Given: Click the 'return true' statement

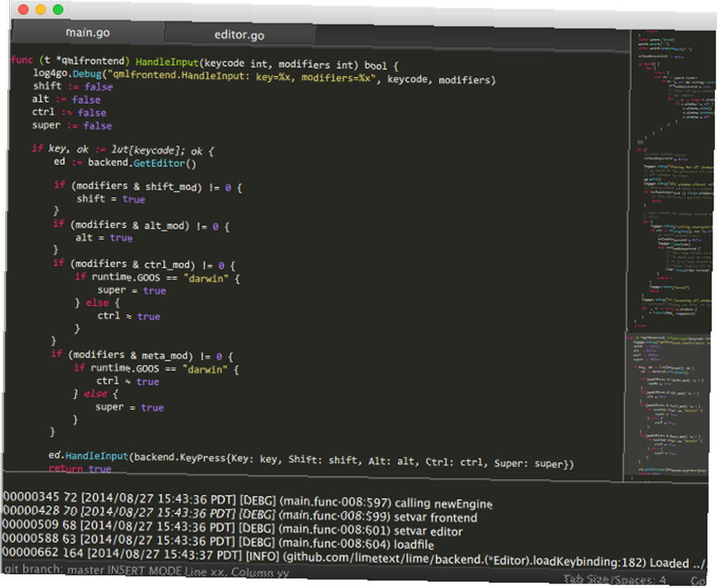Looking at the screenshot, I should [80, 469].
